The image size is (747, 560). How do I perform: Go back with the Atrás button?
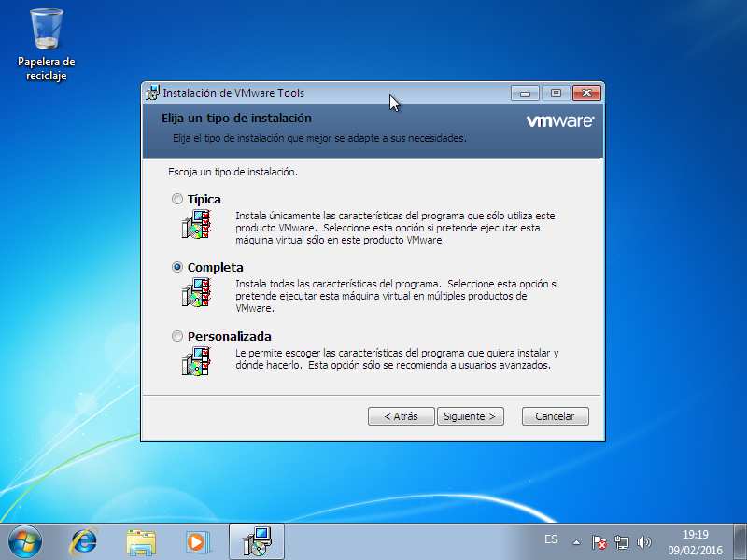coord(402,416)
